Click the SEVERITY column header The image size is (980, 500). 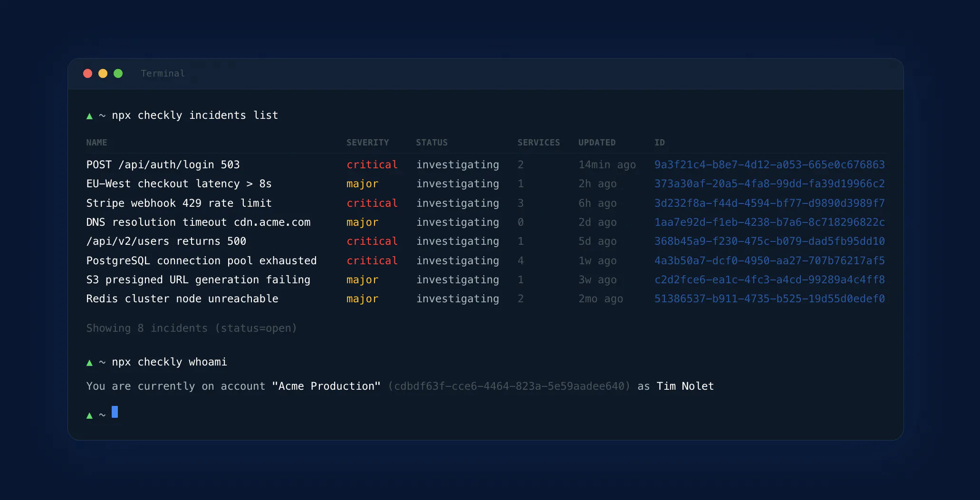coord(367,143)
